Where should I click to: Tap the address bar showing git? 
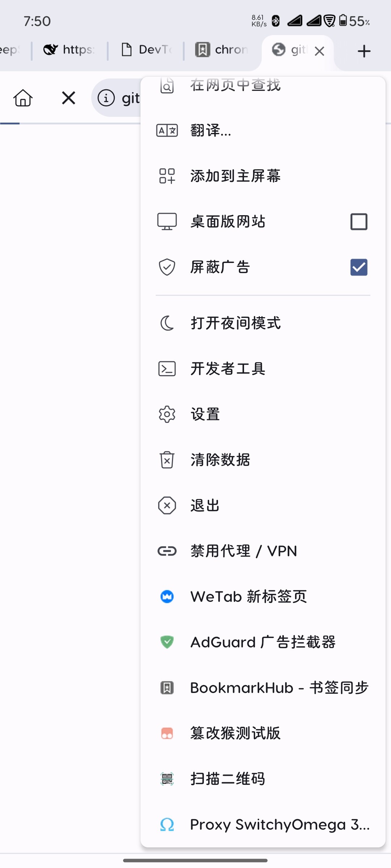117,98
